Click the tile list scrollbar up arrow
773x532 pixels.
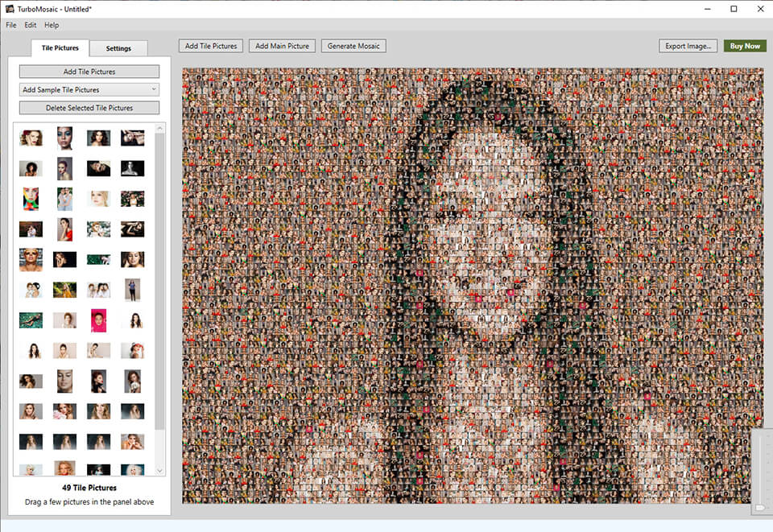pyautogui.click(x=159, y=128)
